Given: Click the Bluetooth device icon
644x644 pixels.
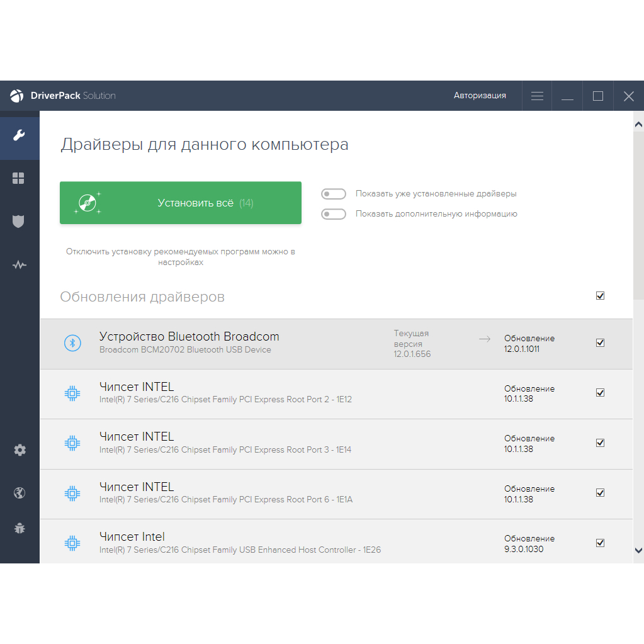Looking at the screenshot, I should (x=73, y=343).
